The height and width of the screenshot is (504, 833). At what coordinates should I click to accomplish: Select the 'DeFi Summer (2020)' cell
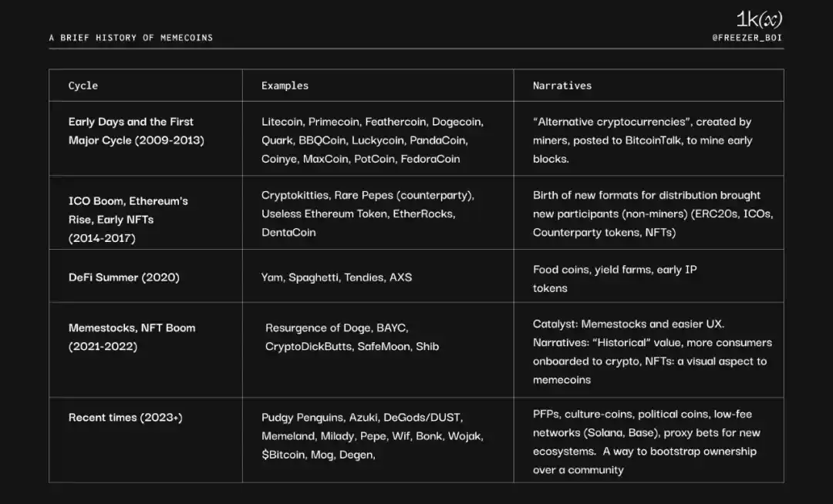(124, 277)
